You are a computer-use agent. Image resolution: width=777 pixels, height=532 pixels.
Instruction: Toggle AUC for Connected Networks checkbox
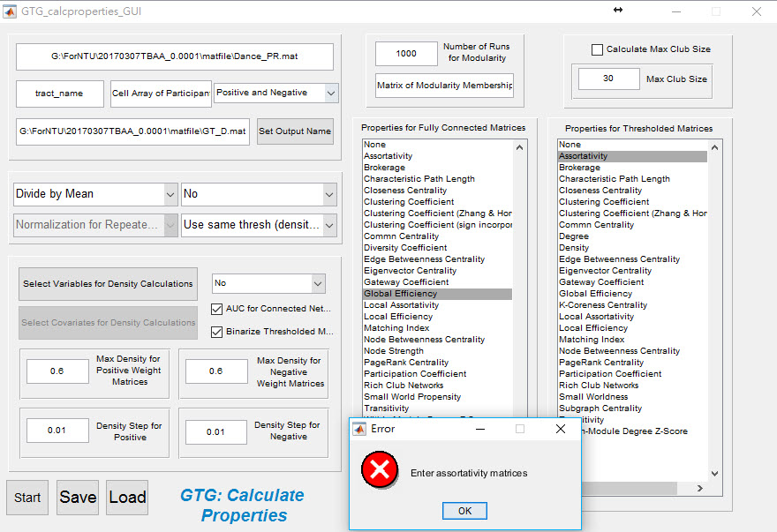click(x=217, y=309)
